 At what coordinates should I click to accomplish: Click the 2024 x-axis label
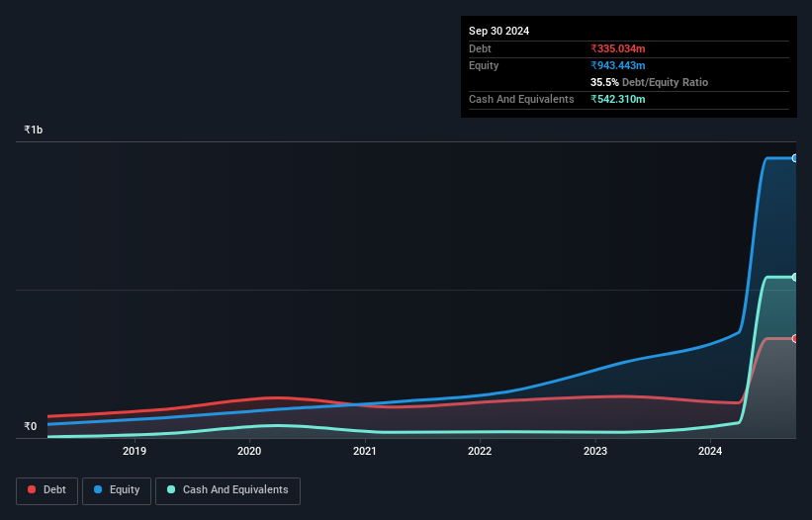coord(710,451)
